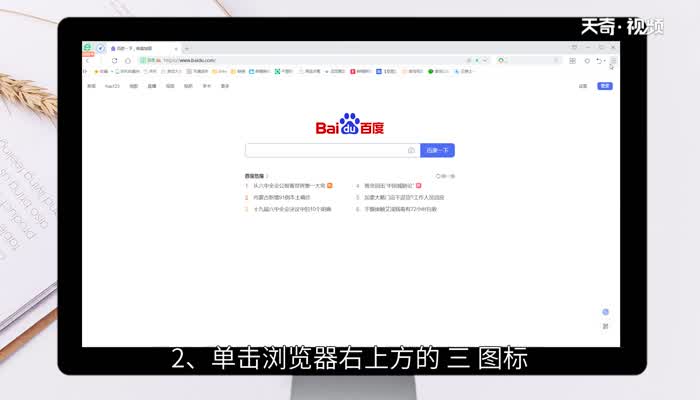Screen dimensions: 700x400
Task: Expand the dropdown arrow beside the undo icon
Action: point(604,60)
